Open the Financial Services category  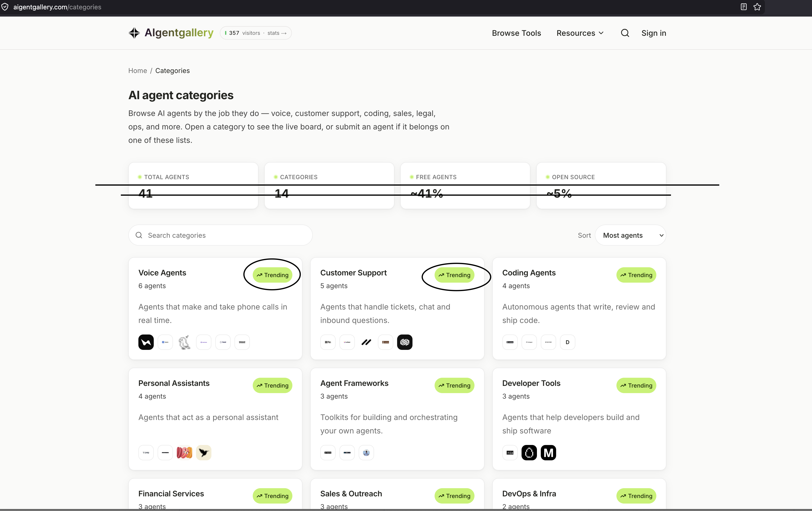click(171, 494)
